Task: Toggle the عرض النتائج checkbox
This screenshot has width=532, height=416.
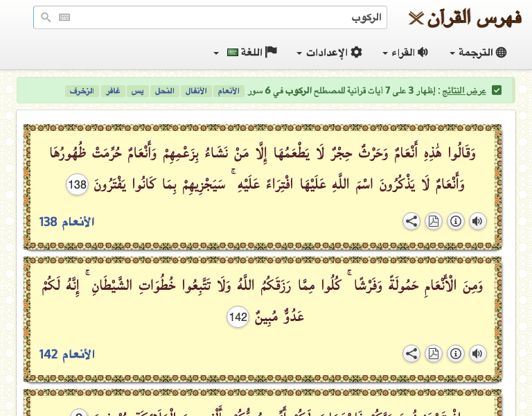Action: pos(497,91)
